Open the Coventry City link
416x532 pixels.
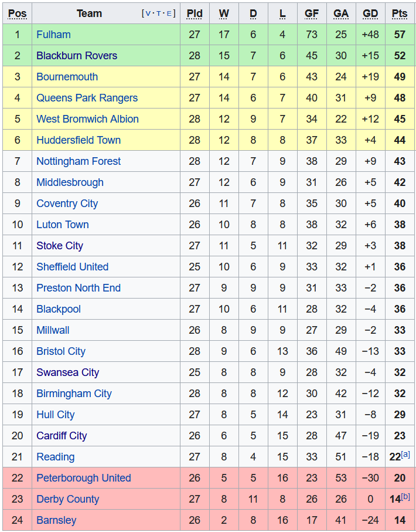coord(67,204)
